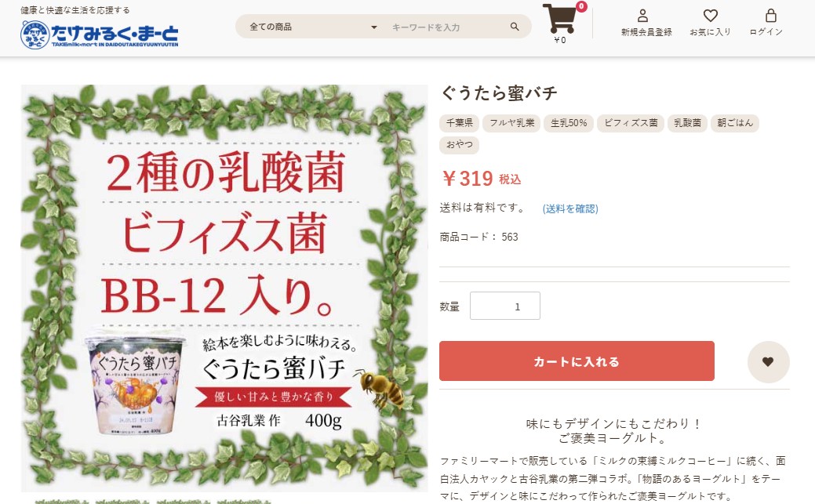The width and height of the screenshot is (815, 504).
Task: Select the 千葉県 tag
Action: coord(460,122)
